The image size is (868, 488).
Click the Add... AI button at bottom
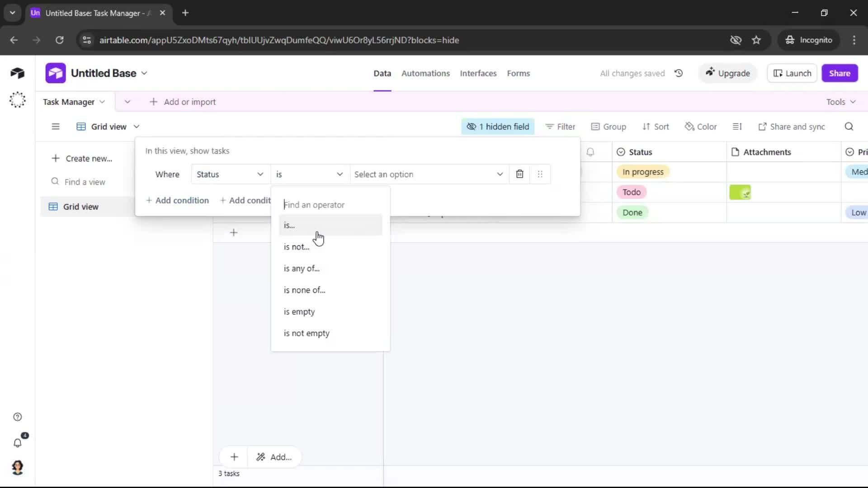coord(274,457)
